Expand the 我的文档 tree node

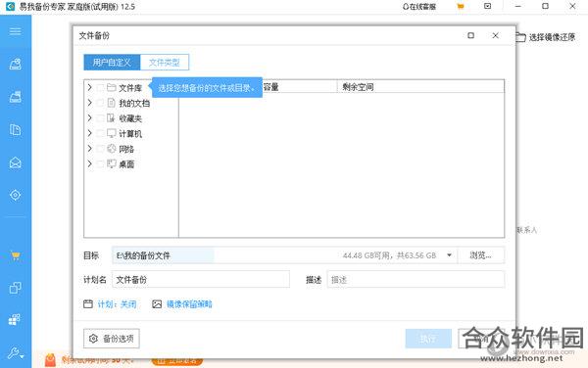point(89,103)
